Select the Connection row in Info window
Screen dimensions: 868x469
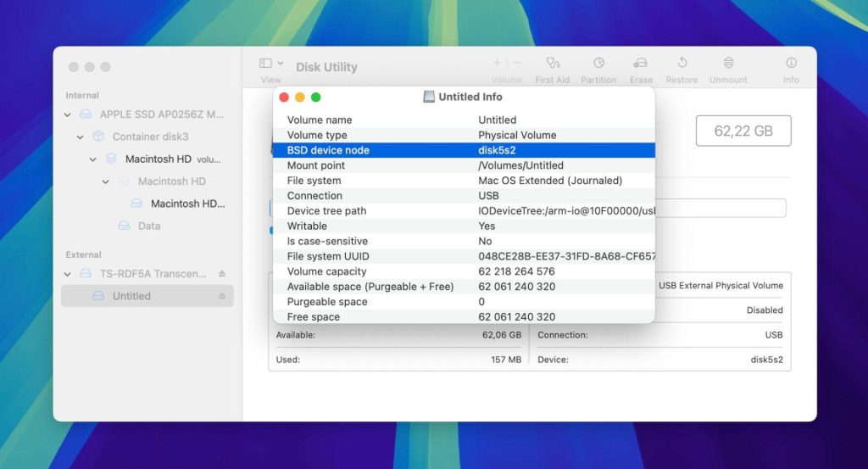click(x=464, y=196)
